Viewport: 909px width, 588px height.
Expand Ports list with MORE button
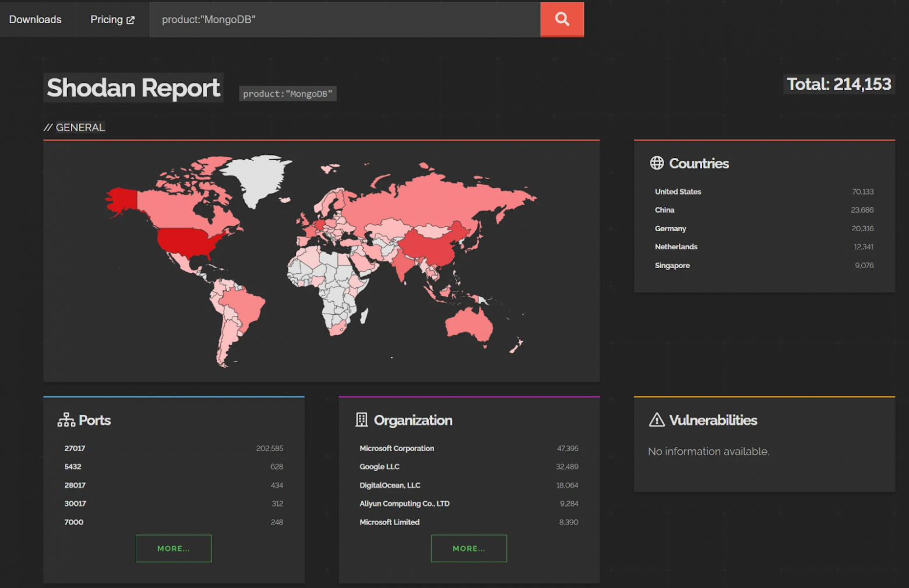[173, 548]
